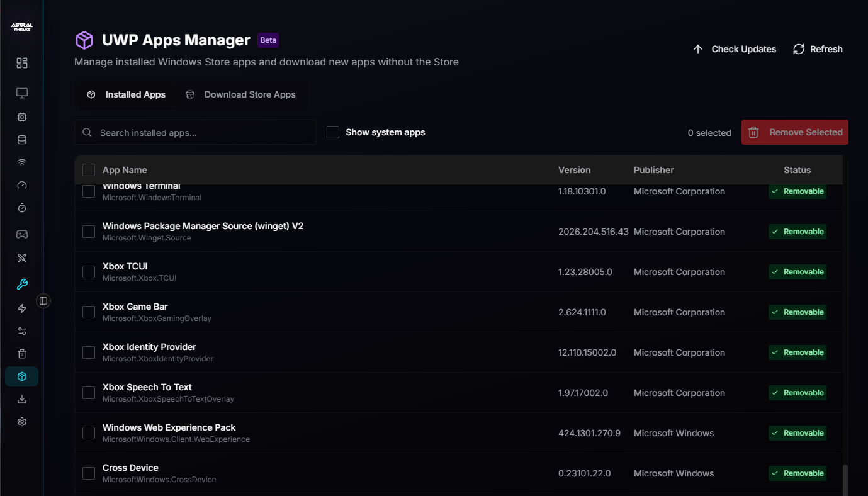Image resolution: width=868 pixels, height=496 pixels.
Task: Click the settings gear icon in sidebar
Action: click(x=22, y=422)
